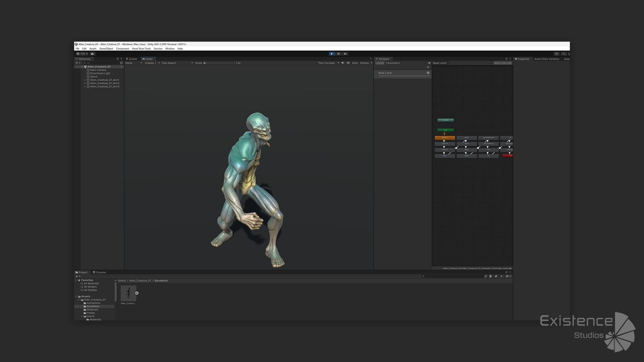This screenshot has height=362, width=644.
Task: Lock the Animator panel
Action: point(506,59)
